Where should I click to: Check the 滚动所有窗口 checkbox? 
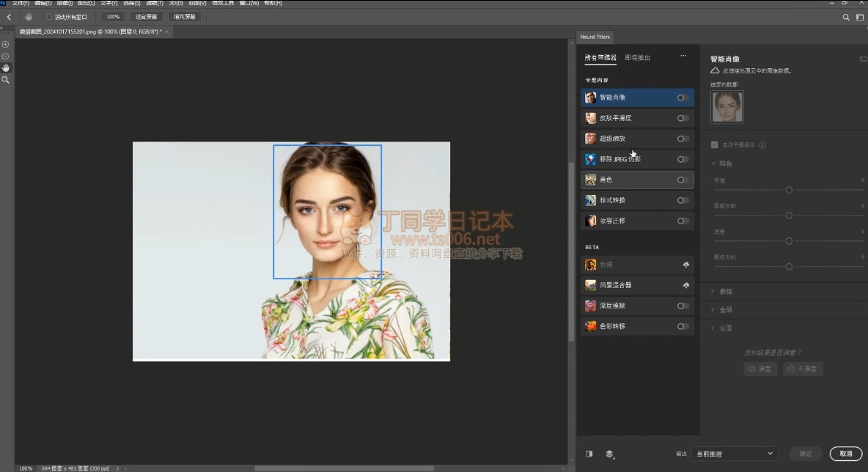[x=49, y=16]
